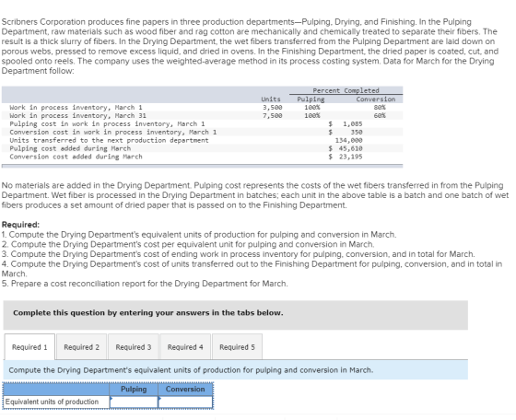This screenshot has height=420, width=516.
Task: Click the Units column header in data table
Action: [x=271, y=99]
